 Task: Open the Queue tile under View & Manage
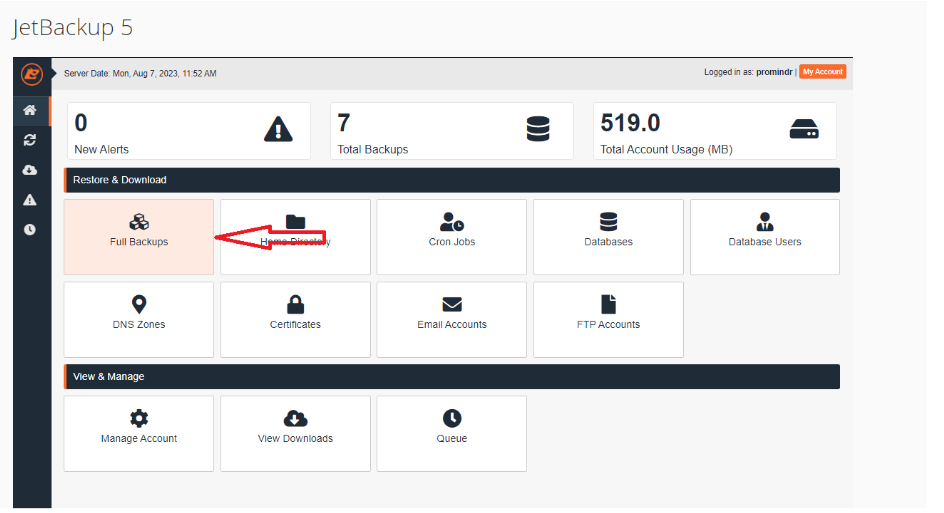coord(452,434)
